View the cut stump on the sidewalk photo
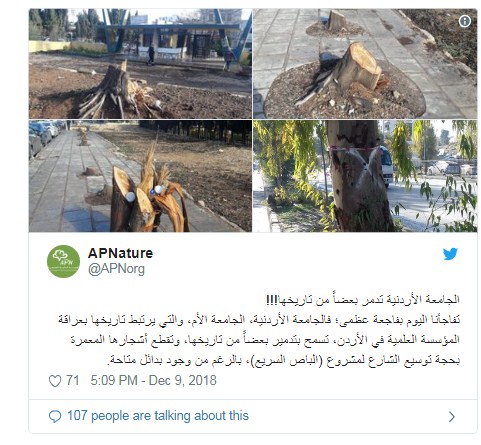The image size is (481, 445). click(365, 64)
